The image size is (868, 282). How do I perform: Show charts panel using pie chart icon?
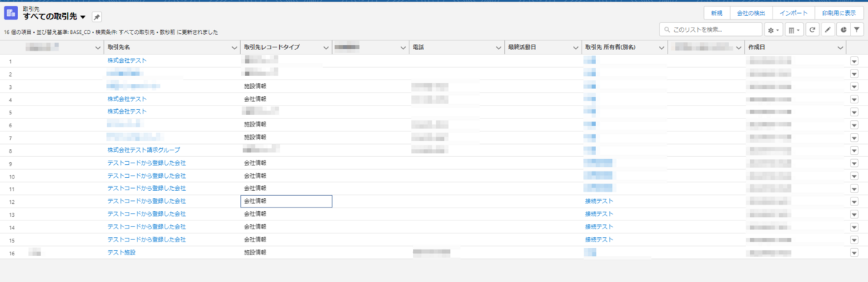coord(843,30)
